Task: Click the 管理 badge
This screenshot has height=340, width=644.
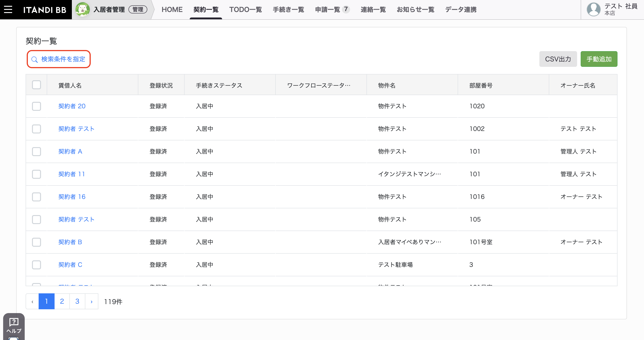Action: coord(138,9)
